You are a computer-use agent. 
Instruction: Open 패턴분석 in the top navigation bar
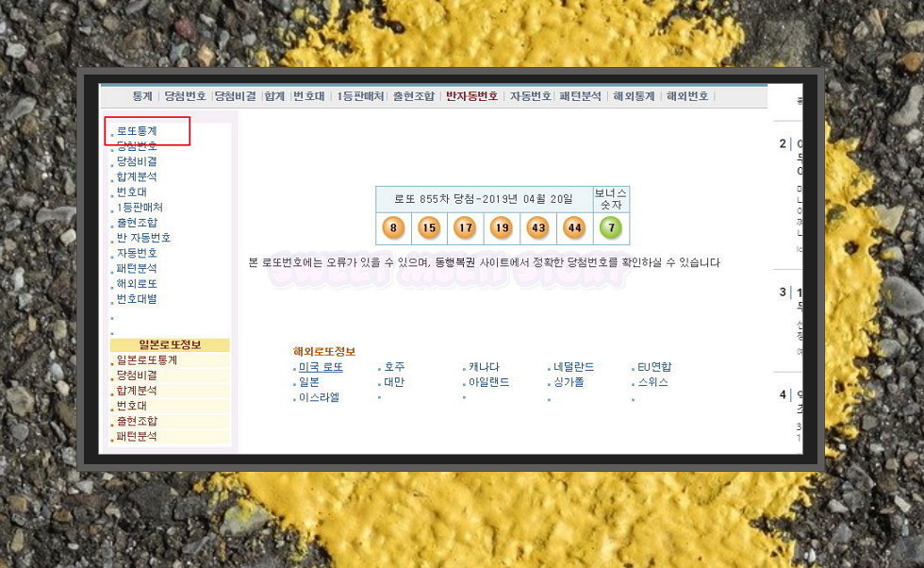581,96
